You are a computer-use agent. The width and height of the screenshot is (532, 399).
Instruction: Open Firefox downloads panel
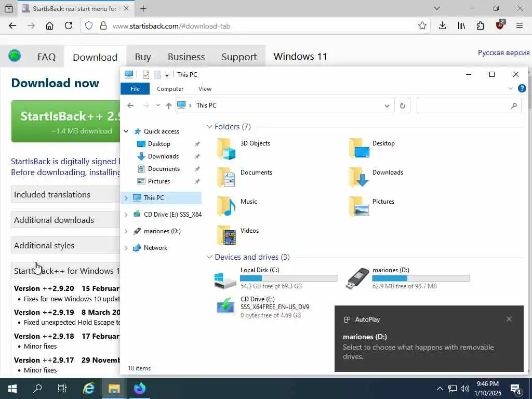click(x=442, y=26)
